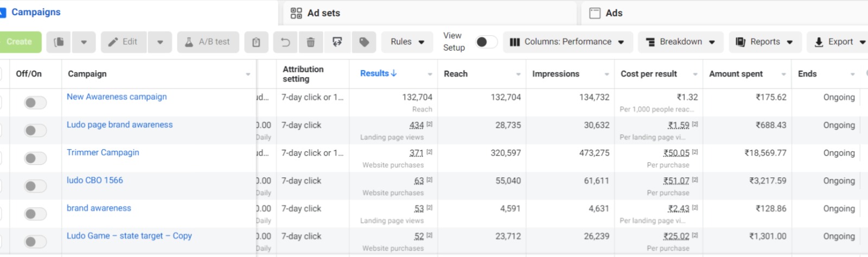Open the Edit options dropdown arrow

pyautogui.click(x=160, y=42)
